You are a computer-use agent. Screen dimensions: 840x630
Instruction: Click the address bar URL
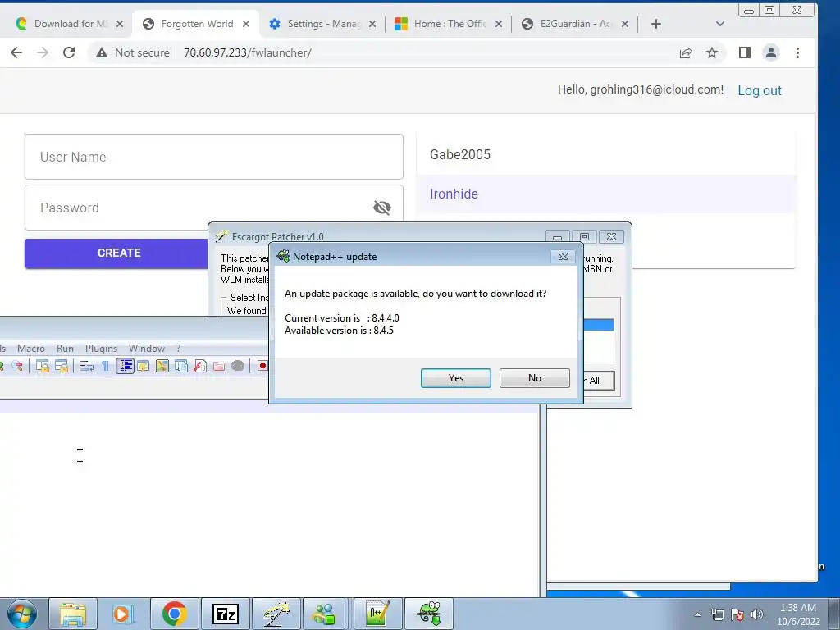pyautogui.click(x=248, y=52)
